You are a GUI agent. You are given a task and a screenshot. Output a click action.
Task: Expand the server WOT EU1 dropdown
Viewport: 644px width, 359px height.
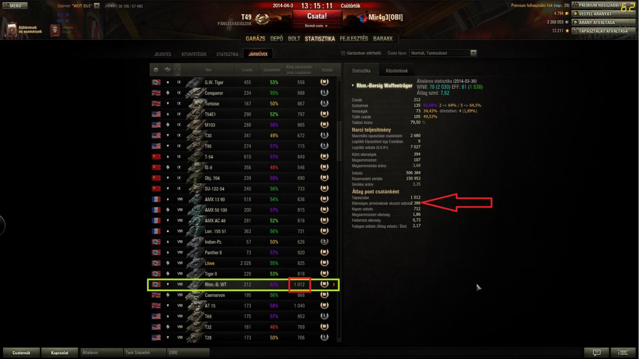(x=97, y=6)
